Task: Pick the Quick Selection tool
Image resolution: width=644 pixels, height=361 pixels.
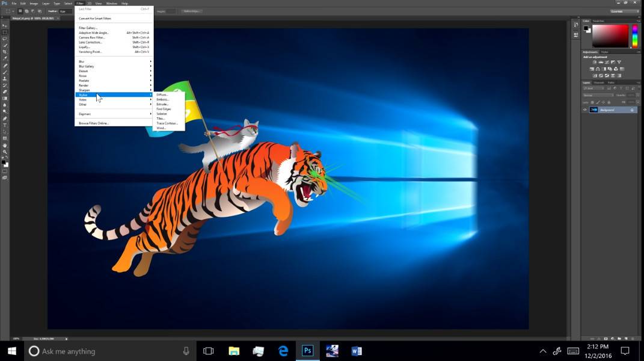Action: (x=5, y=45)
